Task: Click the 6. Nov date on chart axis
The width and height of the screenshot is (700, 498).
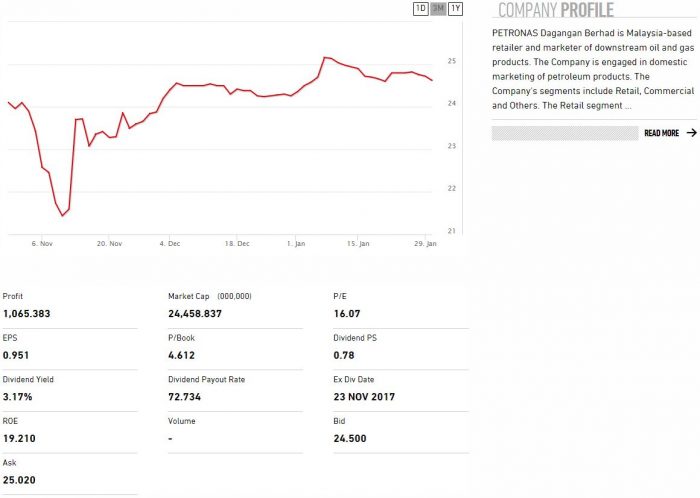Action: [x=41, y=243]
